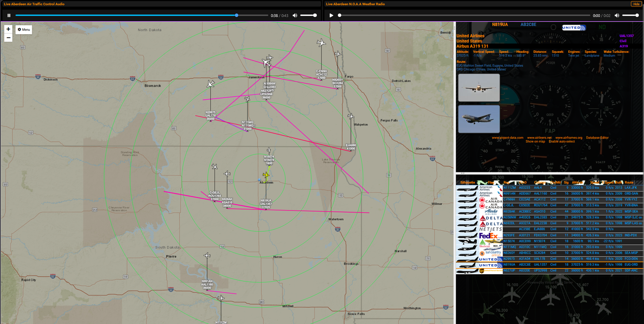Select the highlighted UAL1357 table row
644x324 pixels.
549,265
